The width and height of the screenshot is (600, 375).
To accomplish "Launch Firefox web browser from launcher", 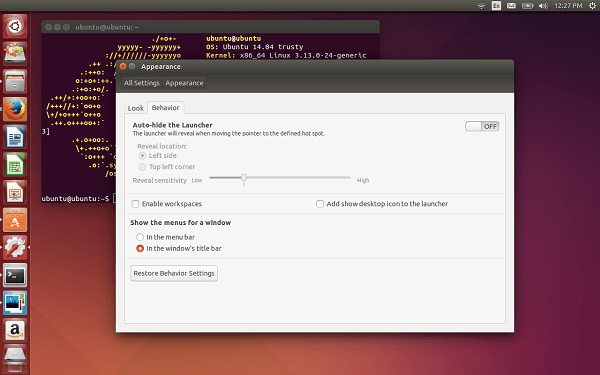I will [15, 109].
